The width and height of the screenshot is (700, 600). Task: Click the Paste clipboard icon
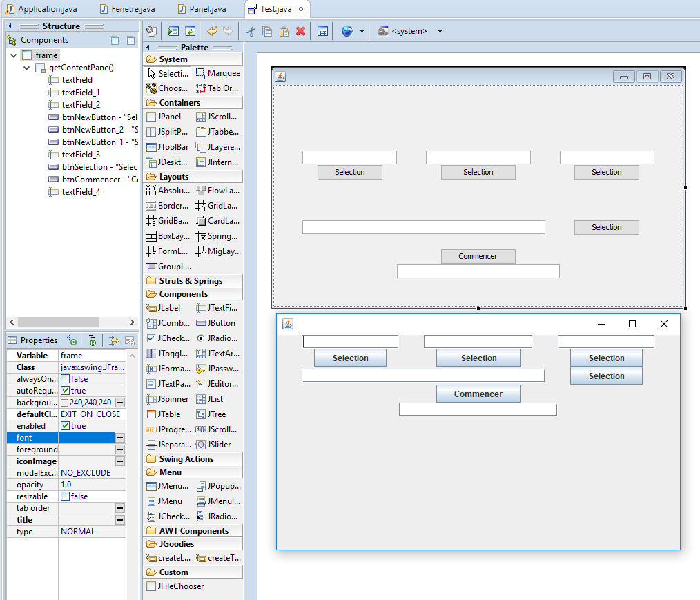click(283, 32)
